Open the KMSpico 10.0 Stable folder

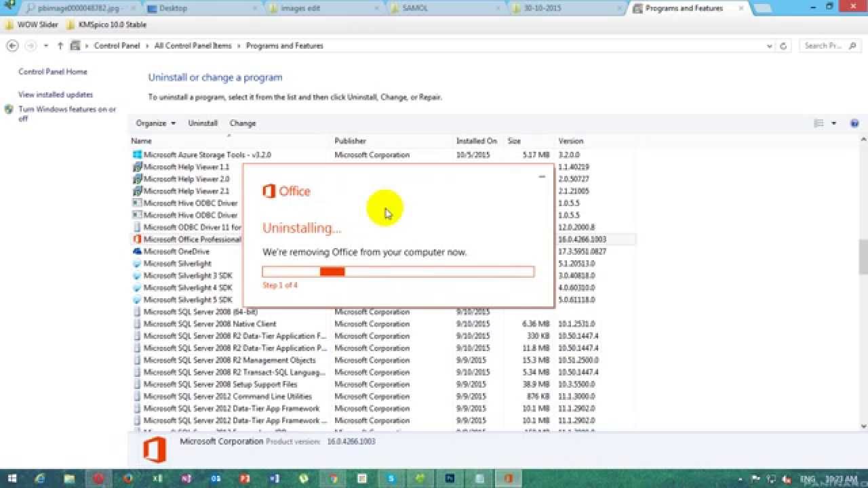106,24
